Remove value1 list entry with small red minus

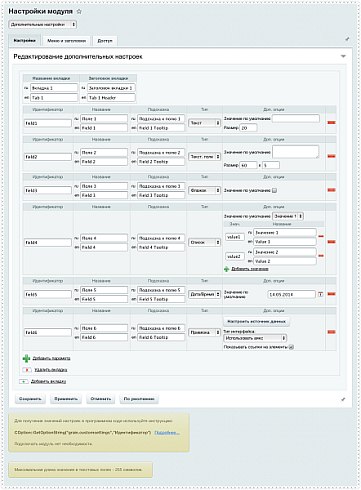pos(321,236)
